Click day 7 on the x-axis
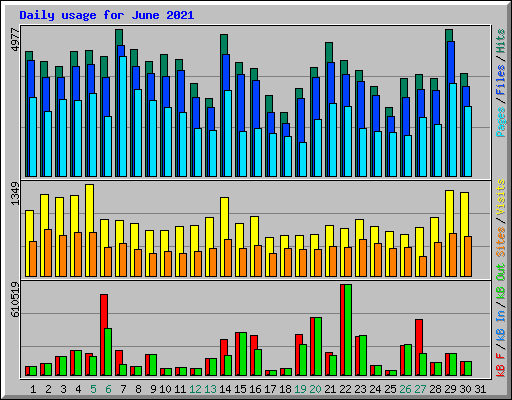Screen dimensions: 512x400 pos(123,389)
